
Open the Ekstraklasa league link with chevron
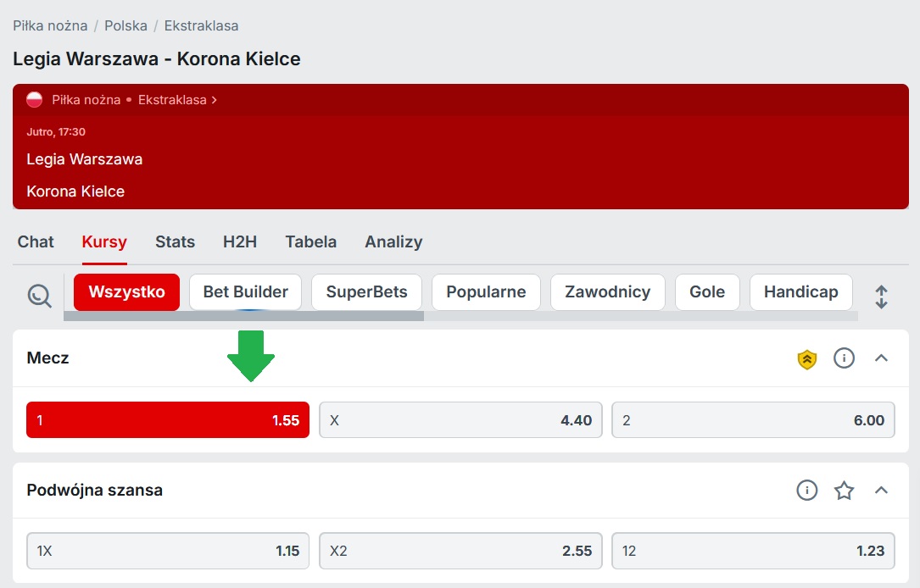(x=177, y=100)
